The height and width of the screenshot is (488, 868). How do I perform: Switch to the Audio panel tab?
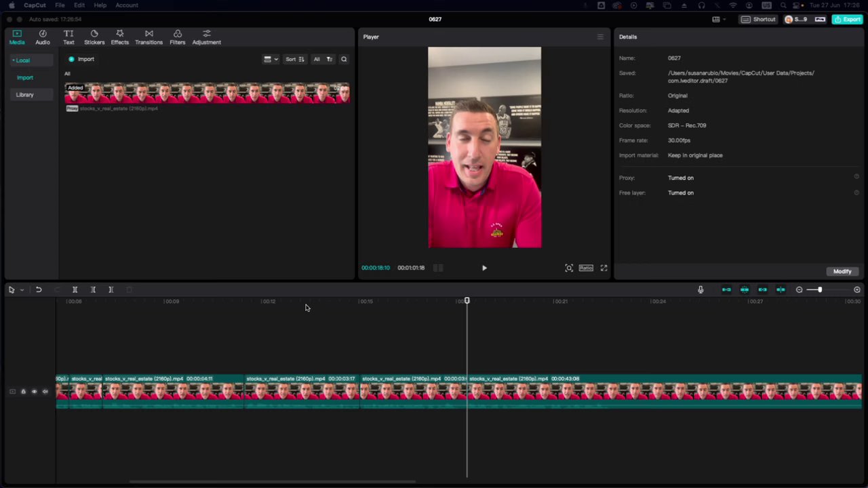click(x=42, y=37)
